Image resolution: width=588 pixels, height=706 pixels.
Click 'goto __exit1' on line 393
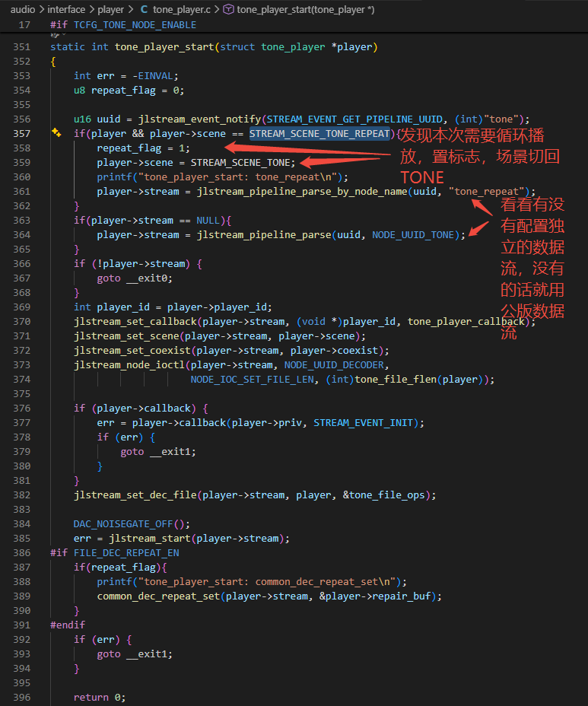coord(132,654)
